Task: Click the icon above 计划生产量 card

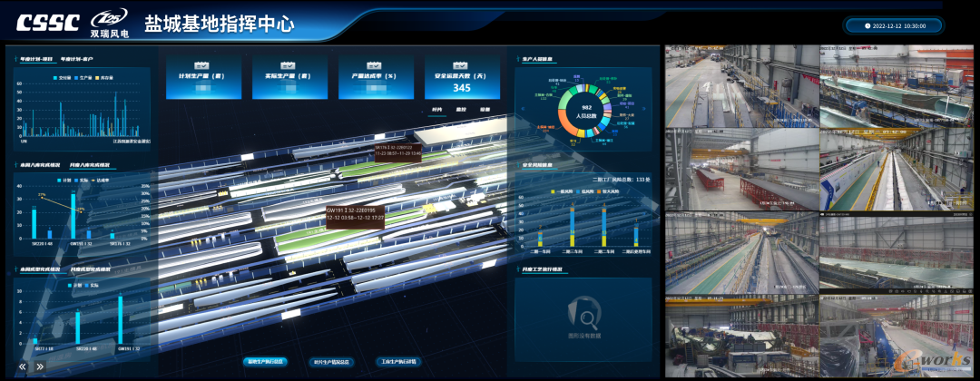Action: [200, 65]
